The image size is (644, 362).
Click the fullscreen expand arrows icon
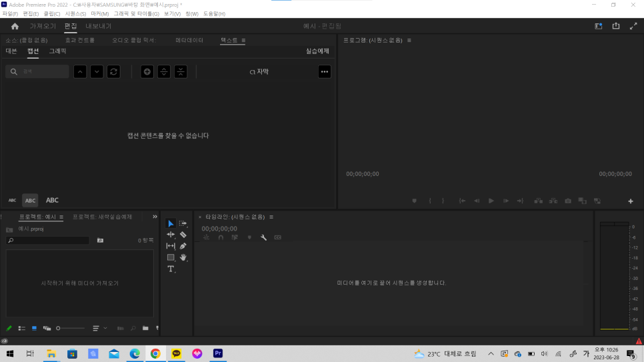[x=633, y=26]
